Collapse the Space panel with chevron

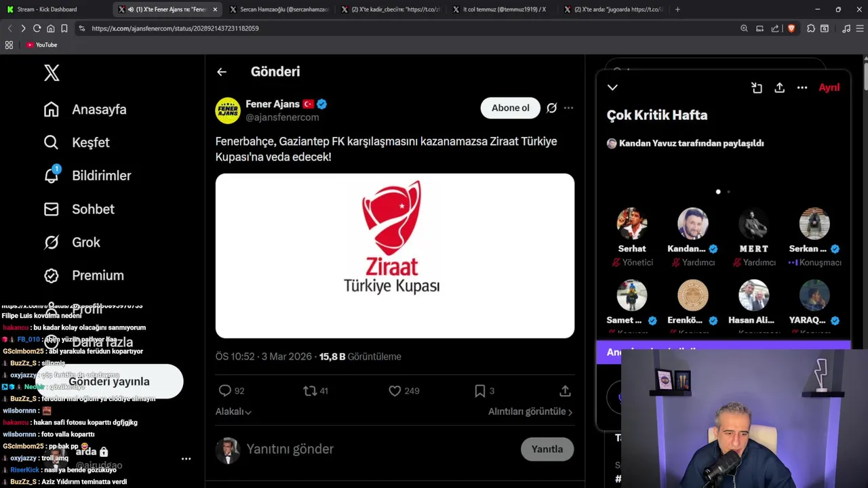(612, 87)
